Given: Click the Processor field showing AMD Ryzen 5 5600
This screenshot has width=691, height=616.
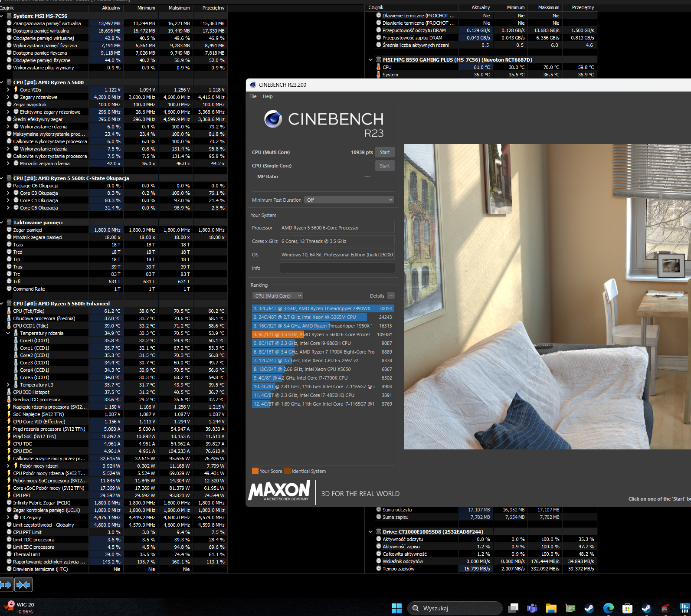Looking at the screenshot, I should [x=337, y=228].
